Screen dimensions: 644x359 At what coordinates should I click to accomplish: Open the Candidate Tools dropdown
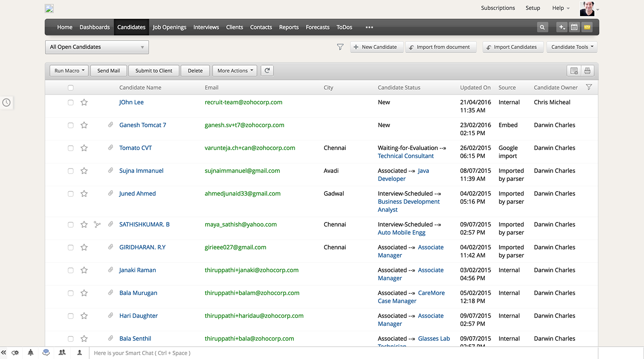[x=572, y=47]
